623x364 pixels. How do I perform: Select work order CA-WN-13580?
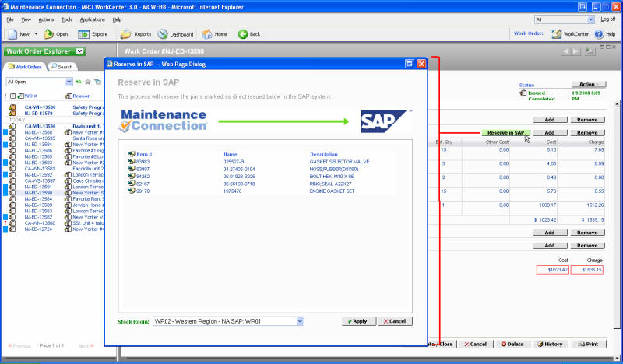click(40, 107)
